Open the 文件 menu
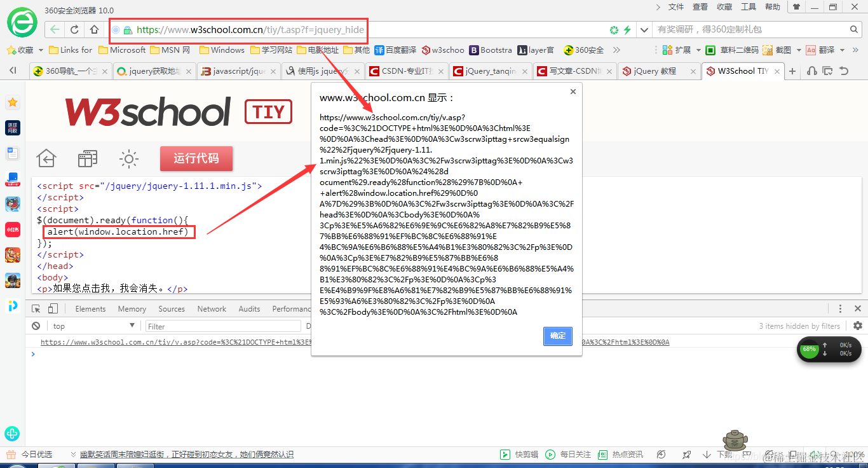This screenshot has width=868, height=468. (x=676, y=7)
